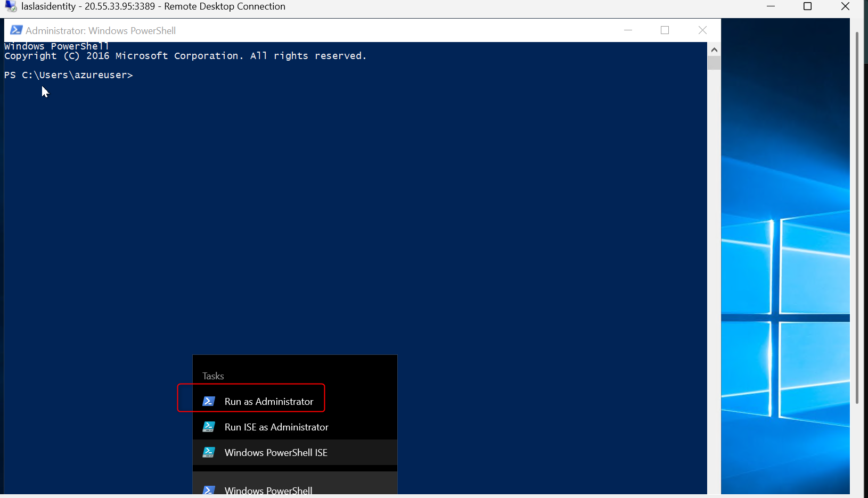Click the Tasks header in jump list
This screenshot has height=498, width=868.
(213, 376)
